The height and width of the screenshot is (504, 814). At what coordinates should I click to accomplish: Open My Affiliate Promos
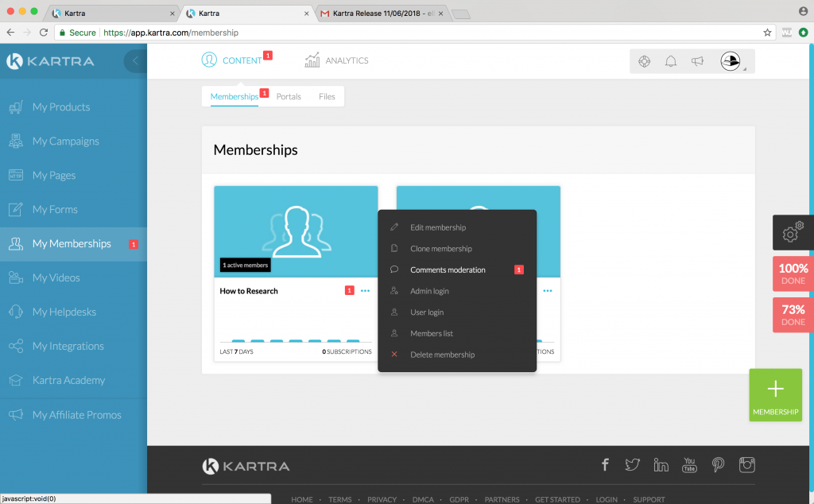[x=73, y=415]
